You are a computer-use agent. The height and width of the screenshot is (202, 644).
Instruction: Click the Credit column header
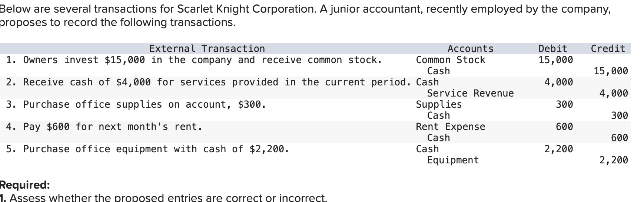point(608,49)
